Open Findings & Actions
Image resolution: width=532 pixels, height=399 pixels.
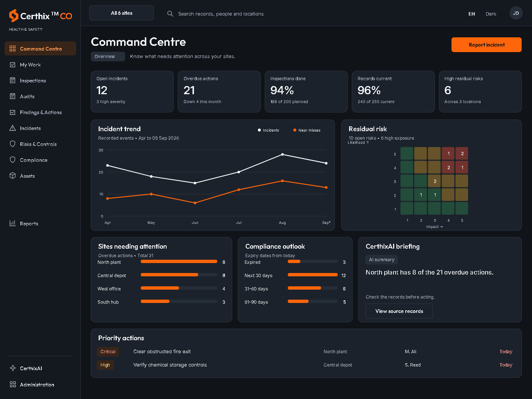(x=40, y=112)
